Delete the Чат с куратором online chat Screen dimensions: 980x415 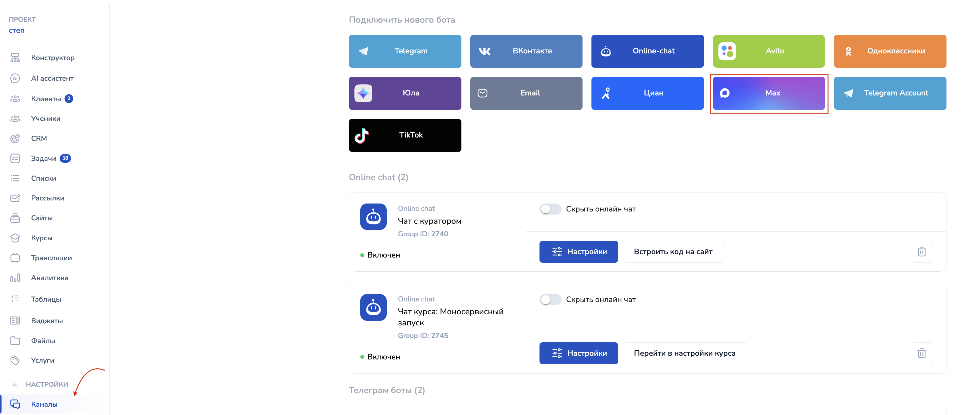(921, 252)
